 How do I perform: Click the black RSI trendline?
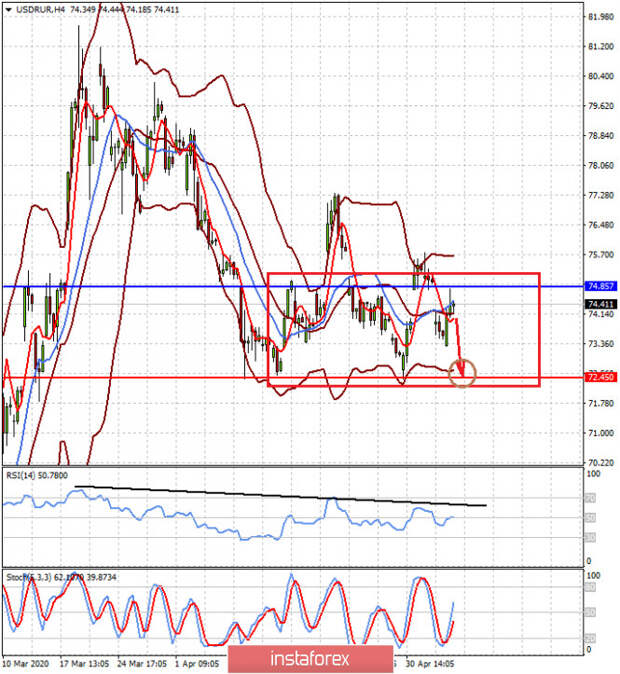(280, 496)
